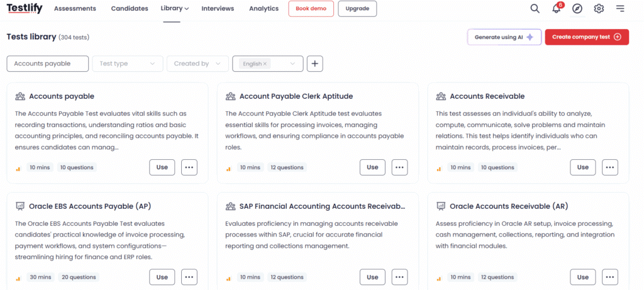Click Create company test button

(587, 37)
